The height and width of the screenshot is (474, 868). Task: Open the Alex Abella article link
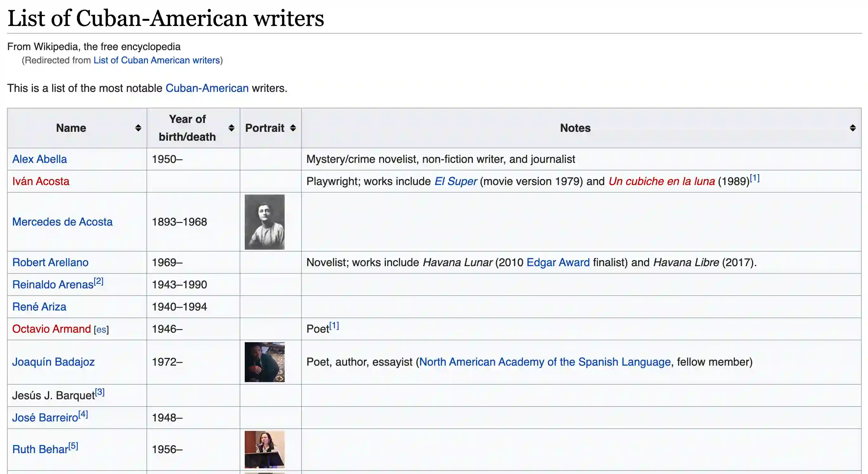click(39, 159)
